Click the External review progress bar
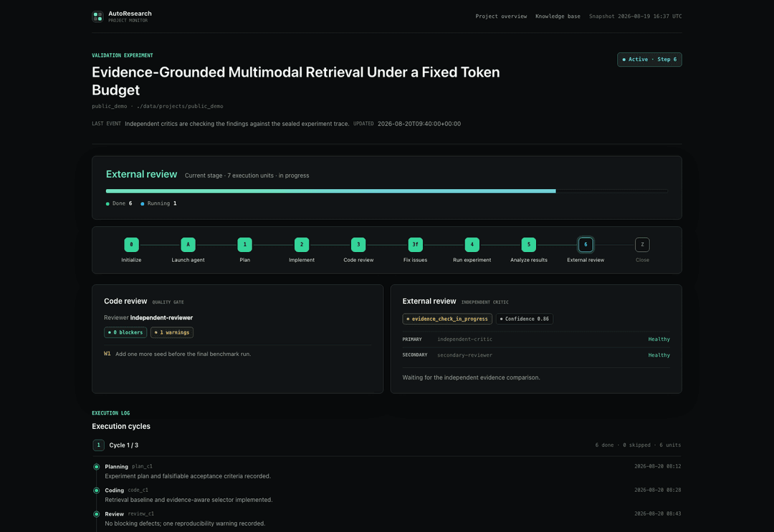 pyautogui.click(x=386, y=190)
